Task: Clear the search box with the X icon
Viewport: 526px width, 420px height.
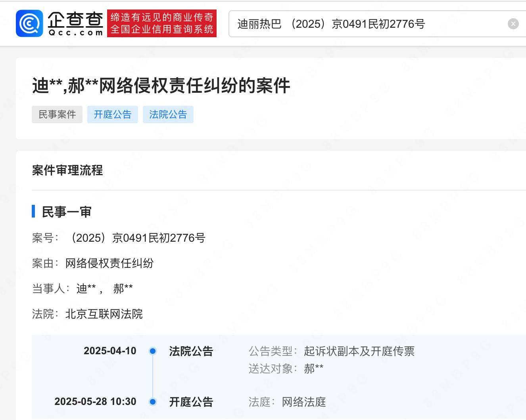Action: [x=513, y=24]
